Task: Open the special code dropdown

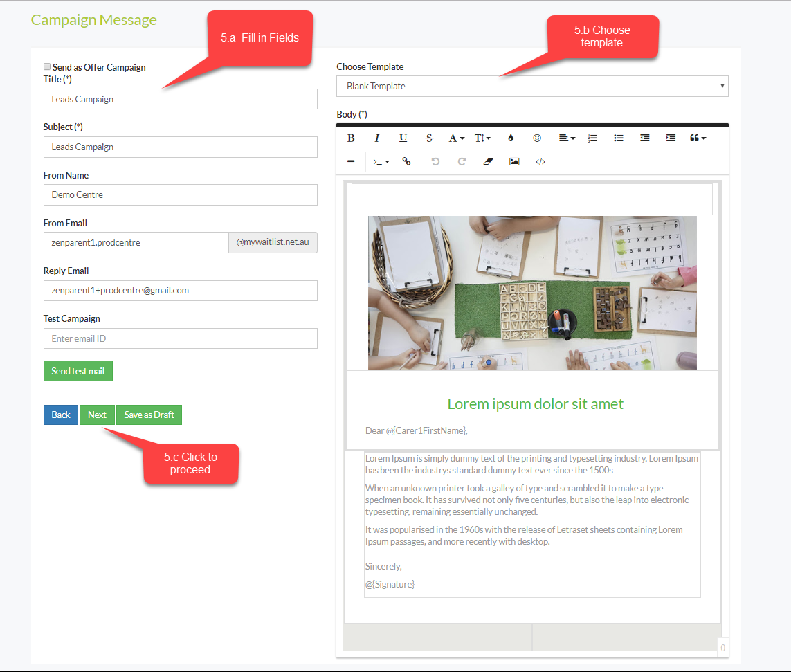Action: pyautogui.click(x=381, y=161)
